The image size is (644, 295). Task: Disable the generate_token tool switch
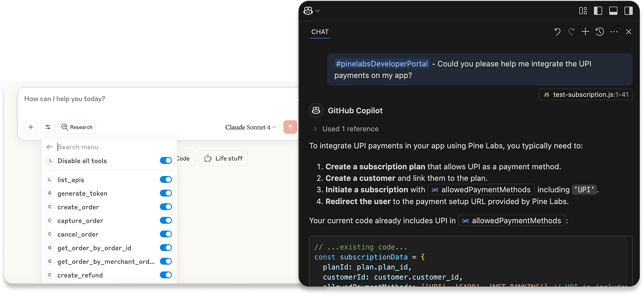[166, 193]
